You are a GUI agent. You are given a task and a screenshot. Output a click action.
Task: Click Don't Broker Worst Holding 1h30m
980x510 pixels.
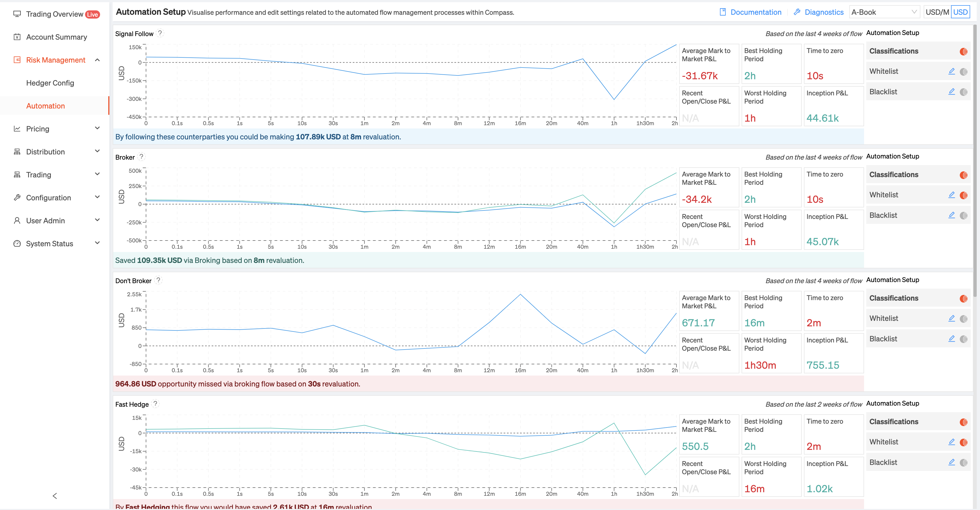coord(760,365)
